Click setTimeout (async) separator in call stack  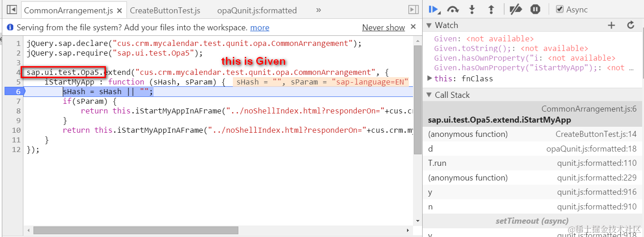pyautogui.click(x=532, y=221)
